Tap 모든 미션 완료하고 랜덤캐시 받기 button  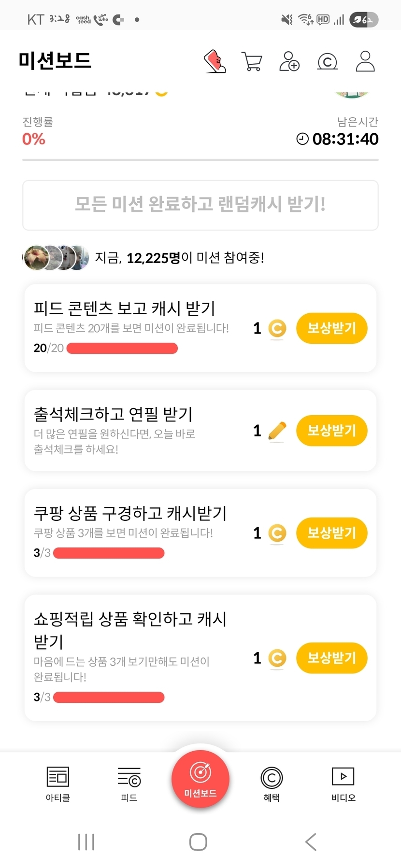point(200,205)
